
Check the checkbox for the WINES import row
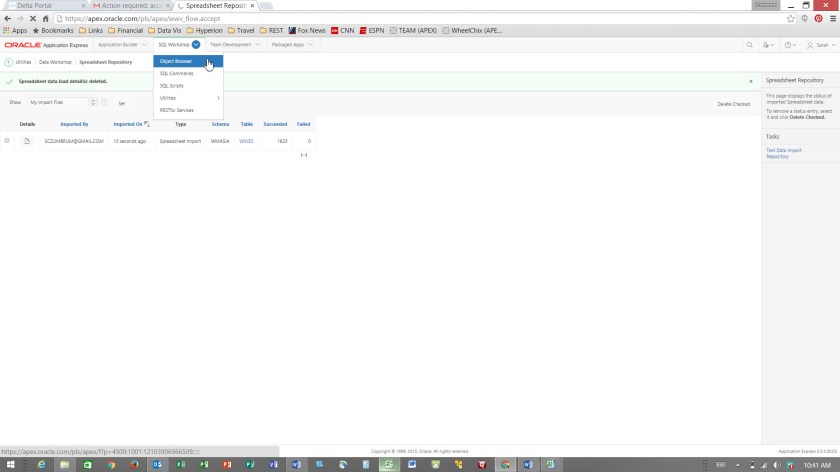click(7, 141)
